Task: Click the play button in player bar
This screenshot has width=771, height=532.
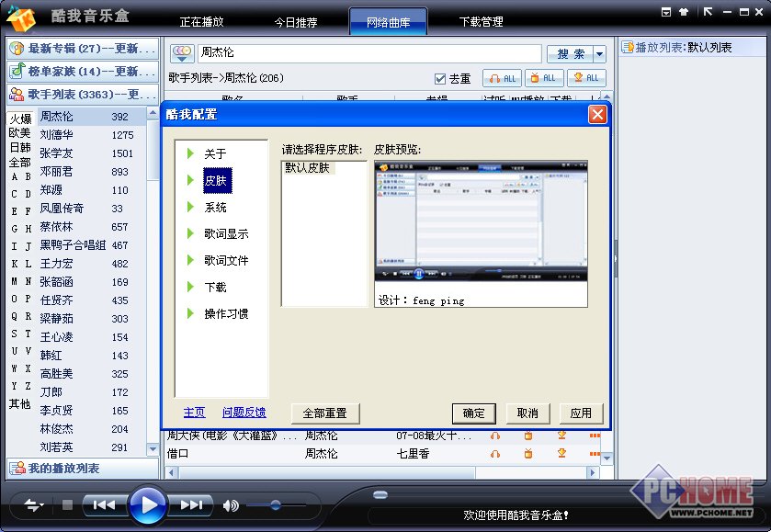Action: [x=148, y=504]
